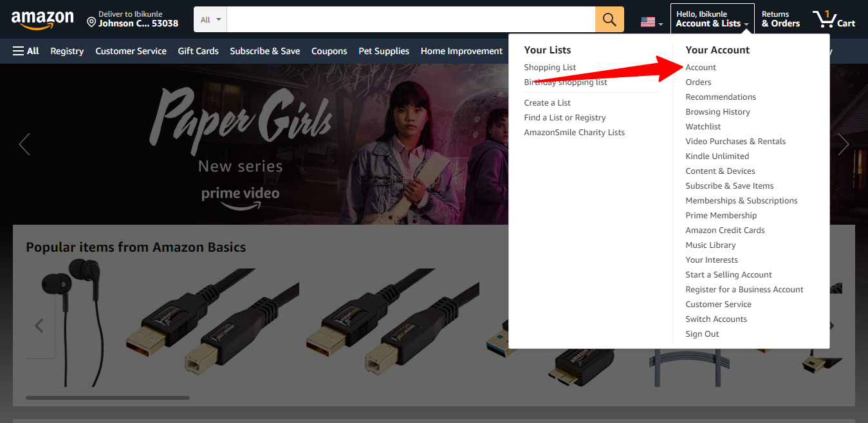Select Account in Your Account menu
Viewport: 868px width, 423px height.
pos(701,68)
